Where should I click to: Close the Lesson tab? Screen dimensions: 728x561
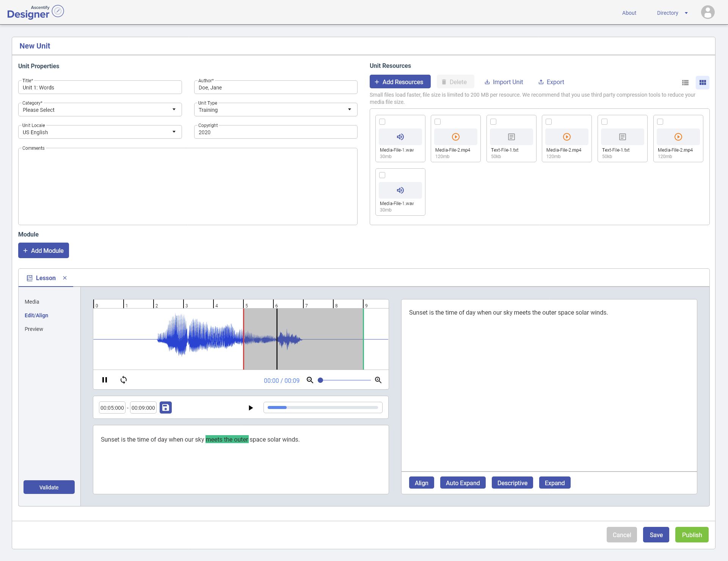click(x=65, y=278)
